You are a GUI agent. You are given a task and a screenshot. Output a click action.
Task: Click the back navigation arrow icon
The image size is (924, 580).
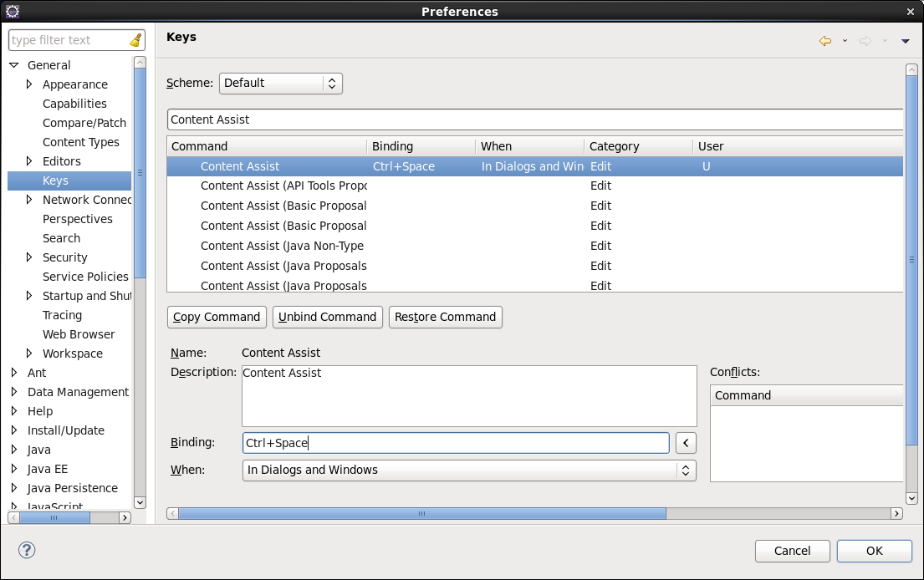(x=825, y=41)
